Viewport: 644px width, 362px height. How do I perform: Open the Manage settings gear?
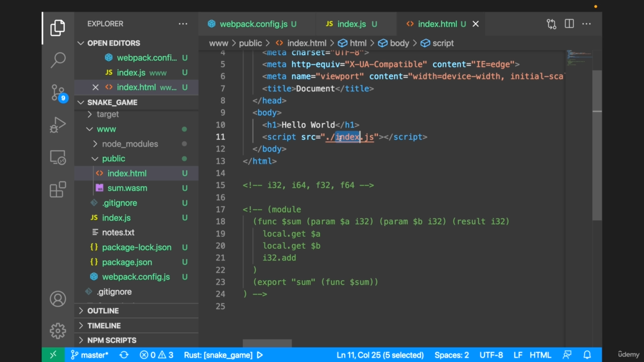[x=58, y=331]
